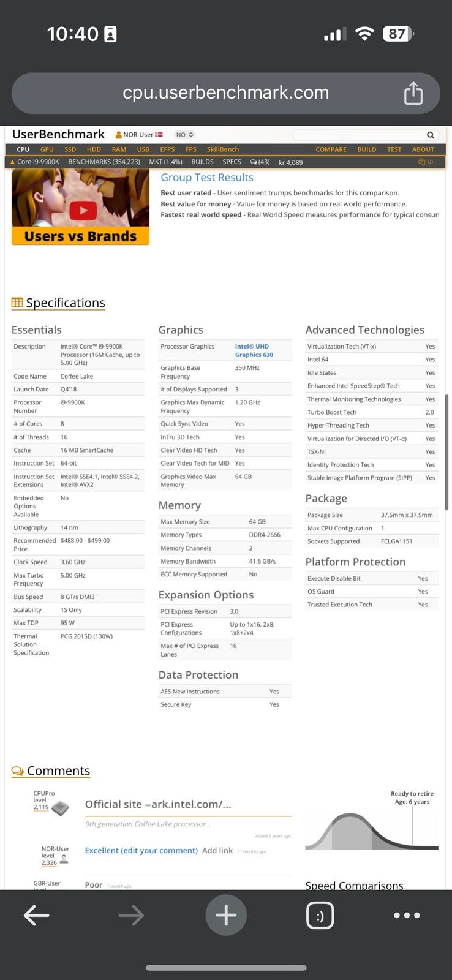Open the NO country dropdown

[184, 135]
